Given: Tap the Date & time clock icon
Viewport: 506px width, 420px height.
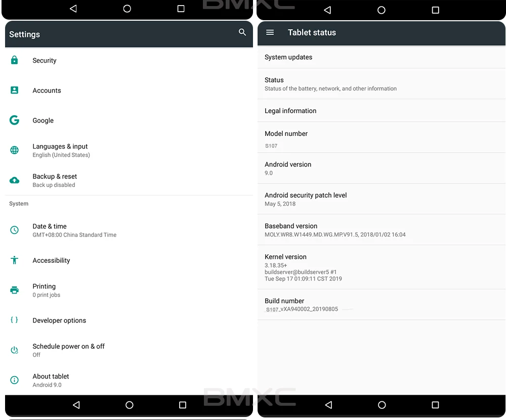Looking at the screenshot, I should [14, 230].
